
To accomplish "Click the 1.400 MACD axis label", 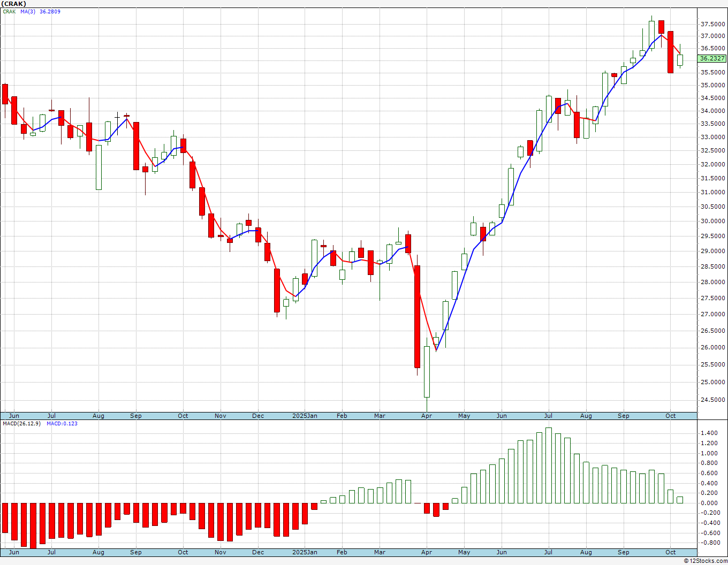I will click(x=710, y=433).
